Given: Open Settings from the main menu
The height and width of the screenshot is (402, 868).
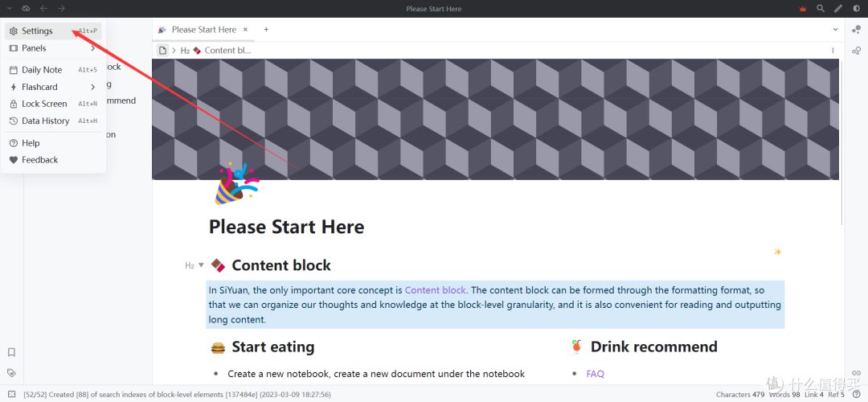Looking at the screenshot, I should [x=53, y=31].
